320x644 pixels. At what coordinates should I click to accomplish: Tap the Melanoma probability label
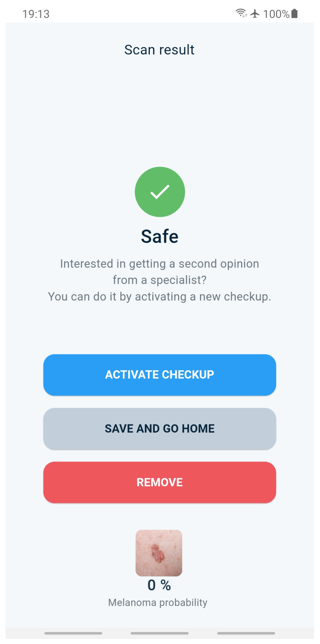tap(158, 602)
